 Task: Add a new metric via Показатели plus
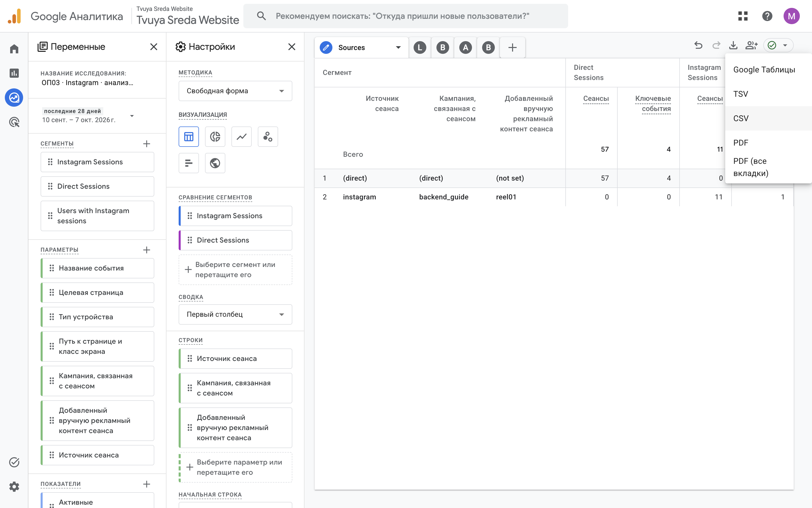coord(147,484)
